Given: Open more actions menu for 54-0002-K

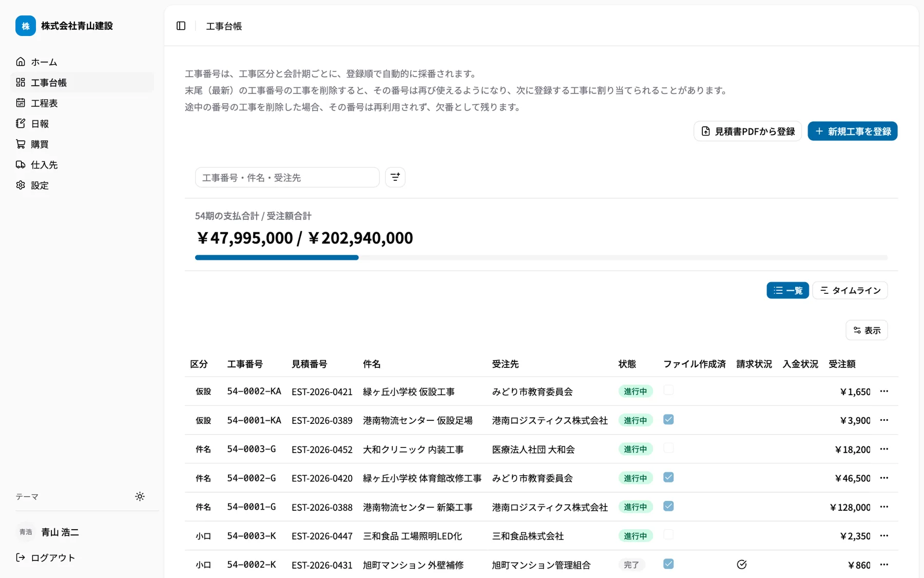Looking at the screenshot, I should [x=884, y=564].
